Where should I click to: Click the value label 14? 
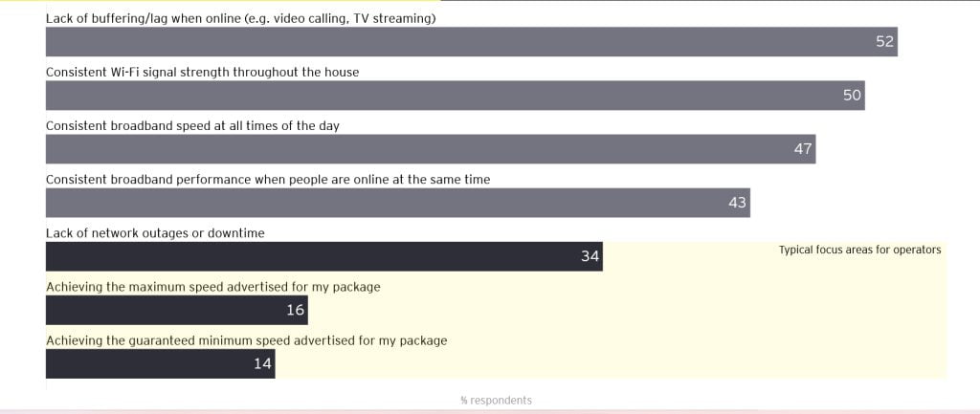click(x=262, y=363)
